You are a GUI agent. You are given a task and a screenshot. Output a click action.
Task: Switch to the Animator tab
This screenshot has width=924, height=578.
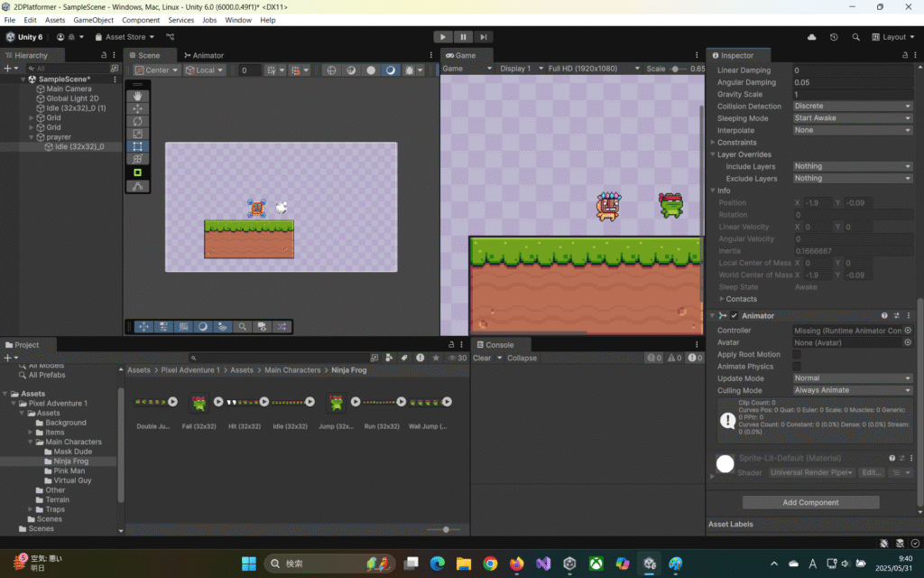(x=204, y=55)
